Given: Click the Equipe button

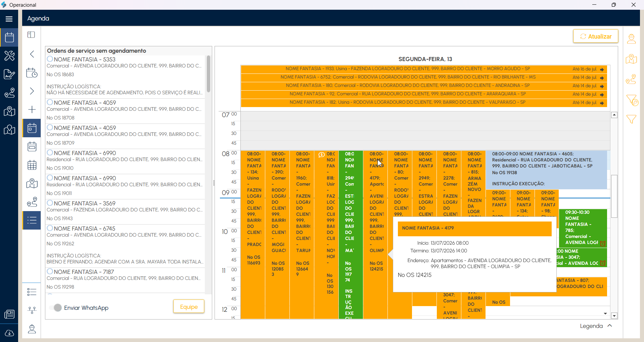Looking at the screenshot, I should [189, 306].
